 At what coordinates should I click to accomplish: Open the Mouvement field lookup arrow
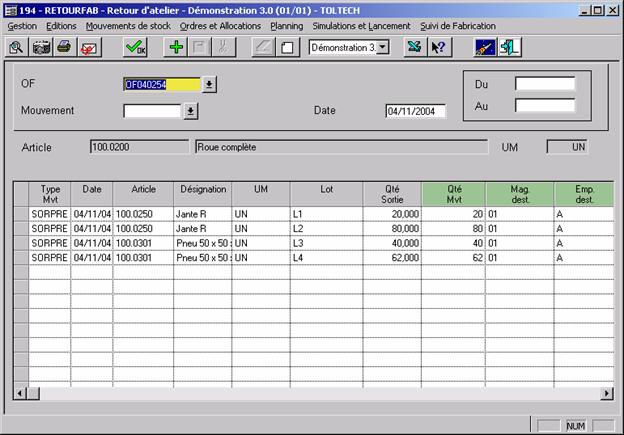tap(191, 111)
